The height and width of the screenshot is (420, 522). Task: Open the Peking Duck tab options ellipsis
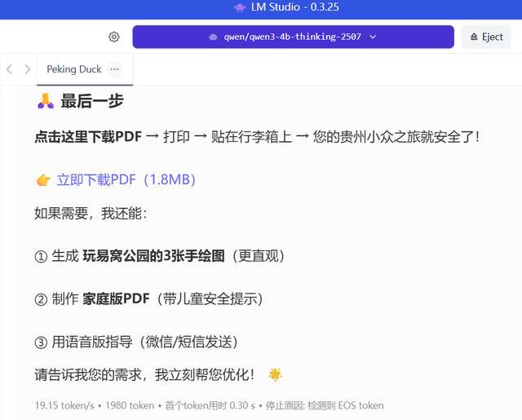tap(114, 69)
